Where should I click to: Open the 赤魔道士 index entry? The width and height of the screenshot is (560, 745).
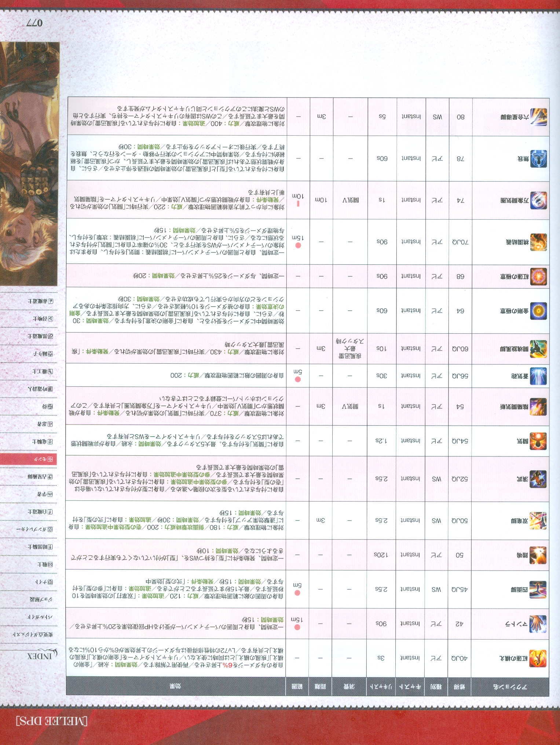tap(40, 301)
